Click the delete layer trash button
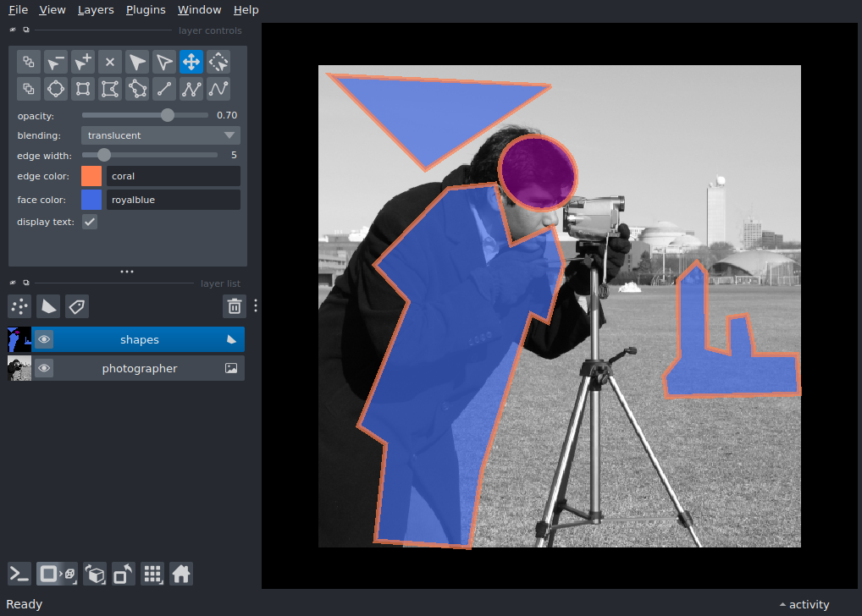This screenshot has width=862, height=616. (x=235, y=306)
